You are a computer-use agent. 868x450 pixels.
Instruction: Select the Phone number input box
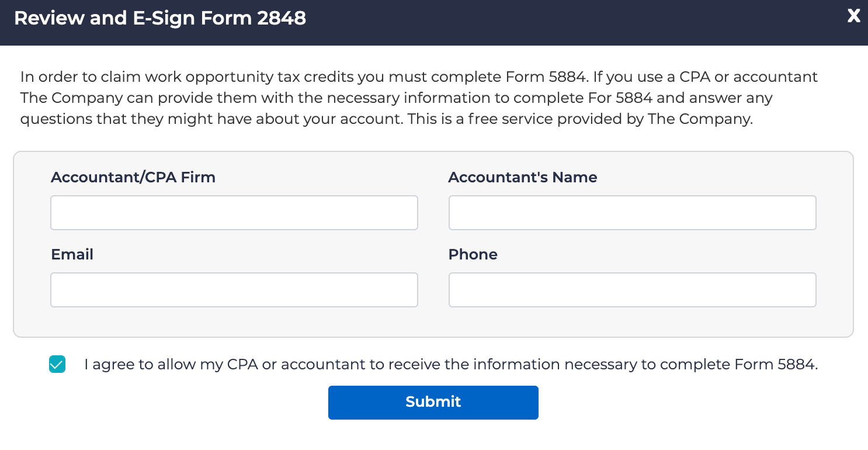(x=632, y=290)
